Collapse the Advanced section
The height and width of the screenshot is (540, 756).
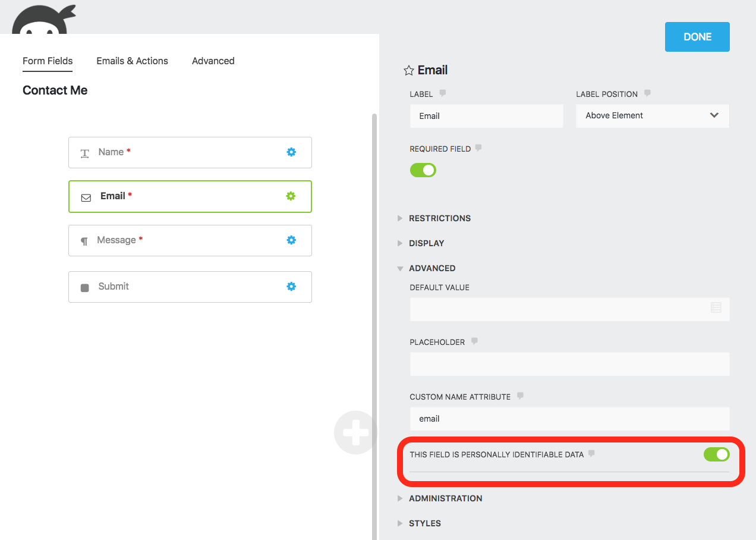[x=431, y=268]
